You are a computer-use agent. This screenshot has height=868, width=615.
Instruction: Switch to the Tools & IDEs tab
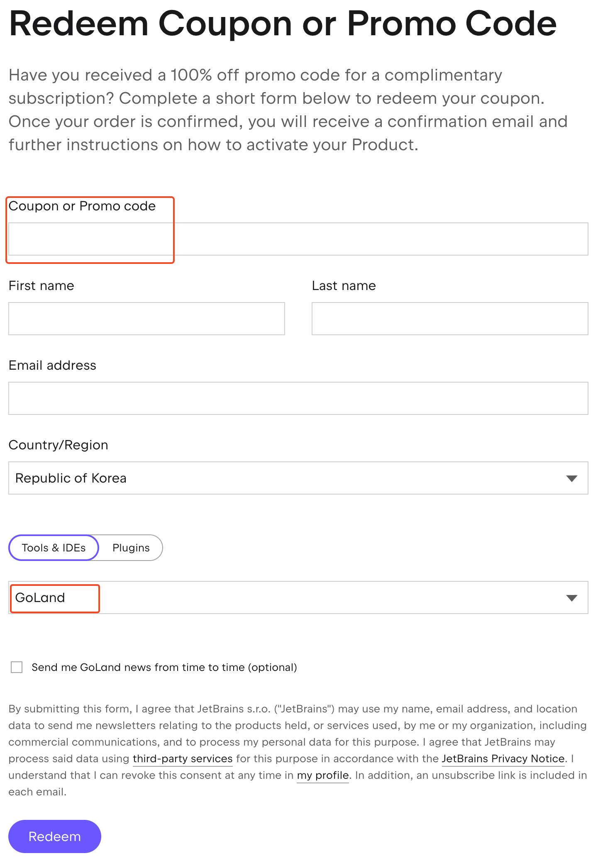[x=54, y=548]
